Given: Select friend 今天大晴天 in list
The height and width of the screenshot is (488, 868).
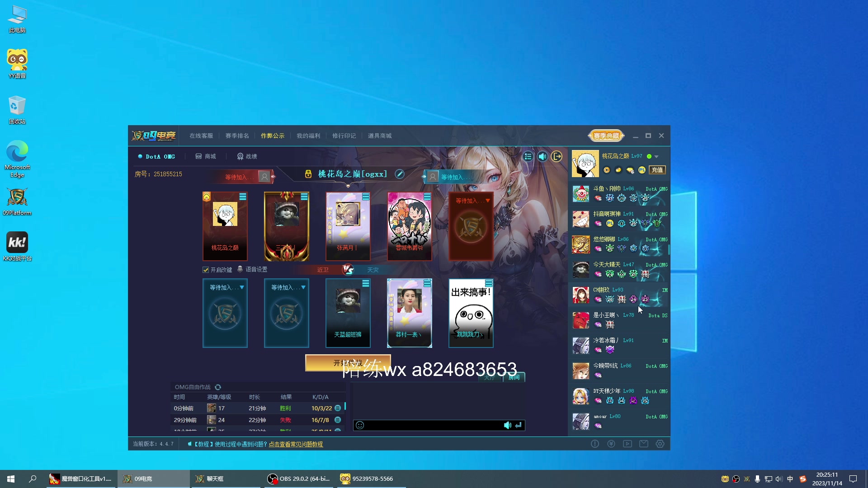Looking at the screenshot, I should (x=619, y=269).
